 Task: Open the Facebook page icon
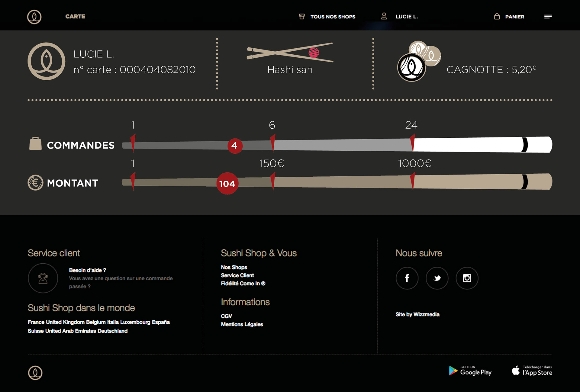407,278
